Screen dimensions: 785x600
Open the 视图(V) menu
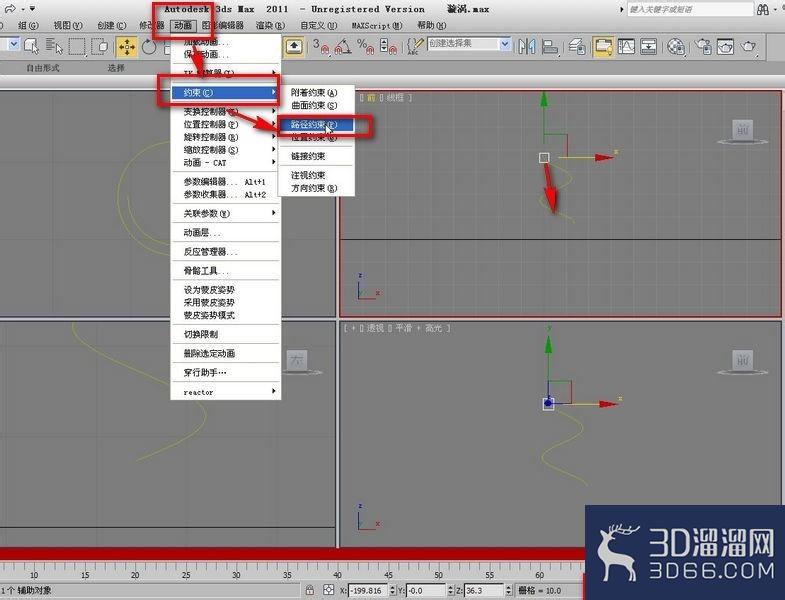68,25
